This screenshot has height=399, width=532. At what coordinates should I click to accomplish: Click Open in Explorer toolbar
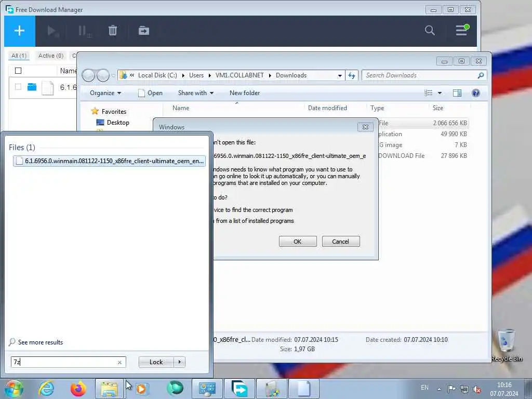150,93
